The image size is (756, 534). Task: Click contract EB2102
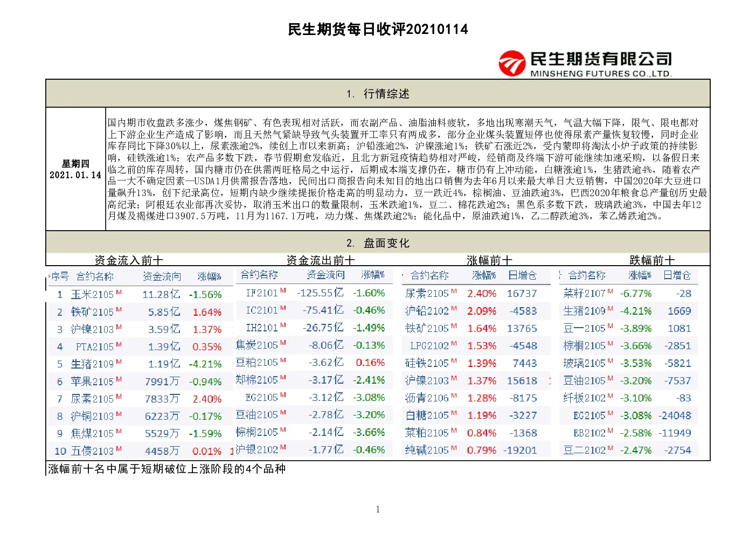(x=589, y=433)
